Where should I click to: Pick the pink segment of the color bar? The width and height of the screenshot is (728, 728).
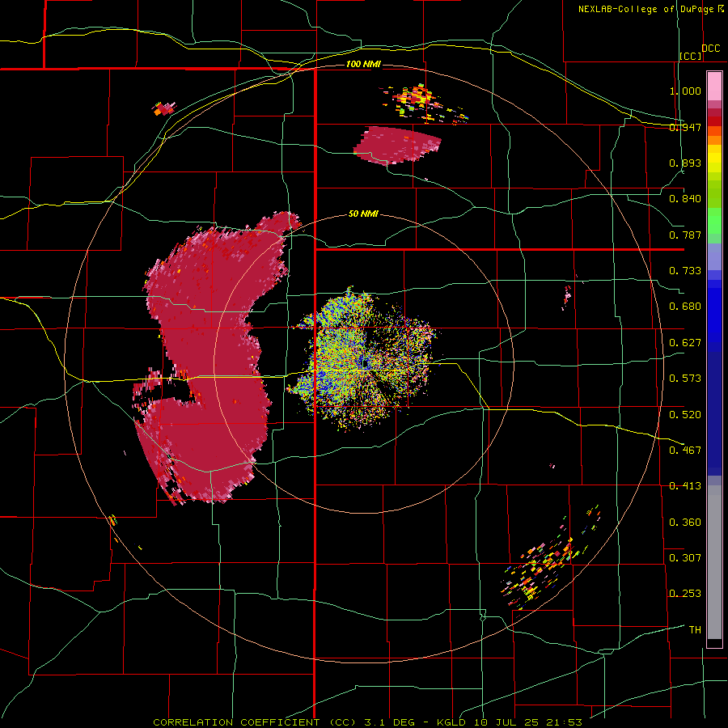click(714, 87)
